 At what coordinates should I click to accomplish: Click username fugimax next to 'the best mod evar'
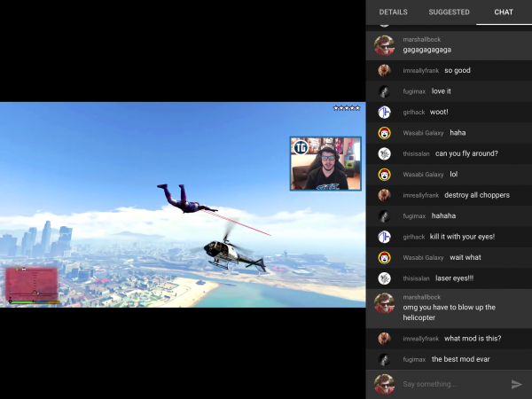click(x=414, y=359)
